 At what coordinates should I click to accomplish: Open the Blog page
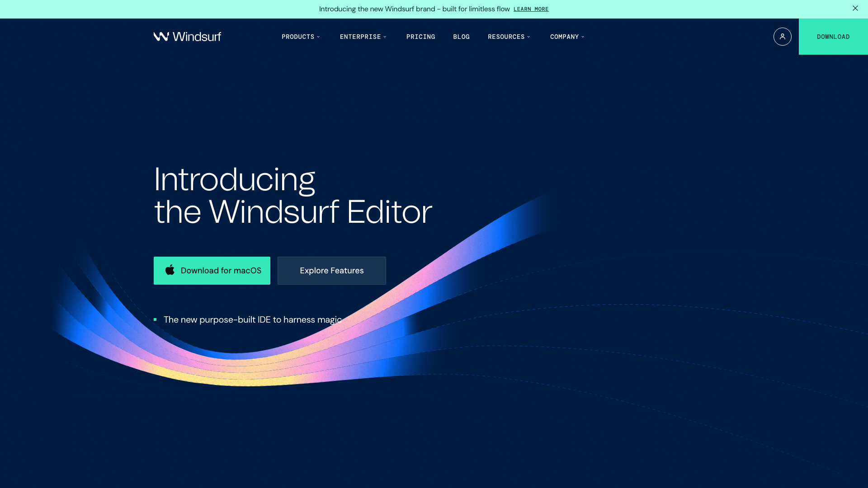tap(461, 37)
